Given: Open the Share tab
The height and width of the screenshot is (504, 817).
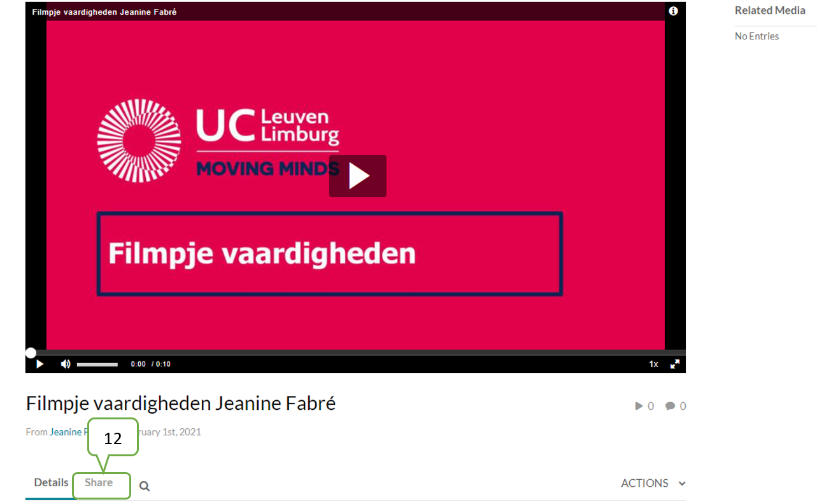Looking at the screenshot, I should point(99,482).
